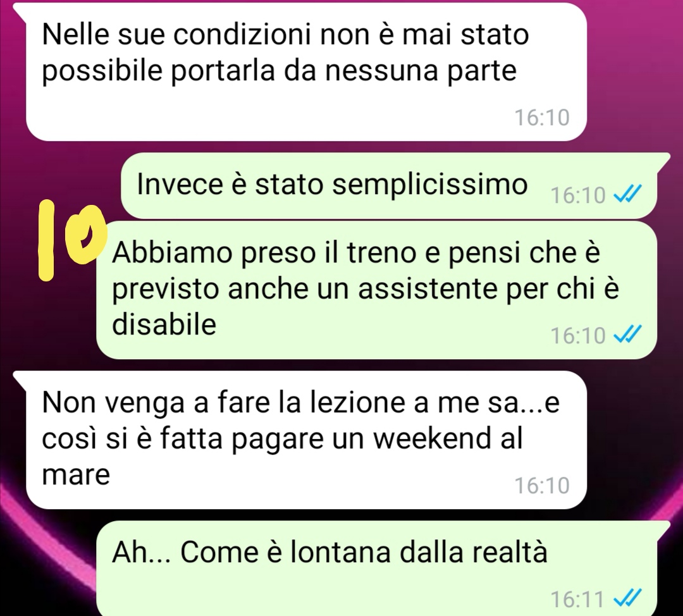Select the message 'Nelle sue condizioni non è mai stato'
Viewport: 683px width, 616px height.
[x=306, y=71]
